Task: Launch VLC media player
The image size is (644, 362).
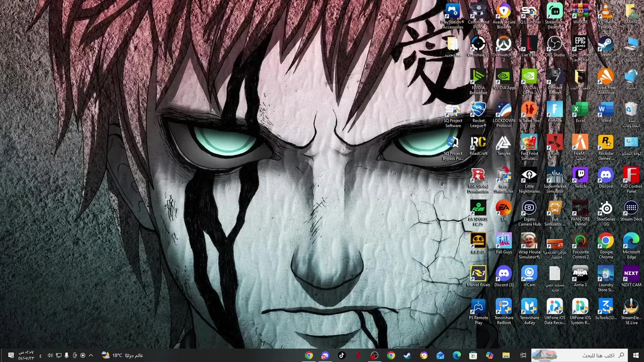Action: pos(606,16)
